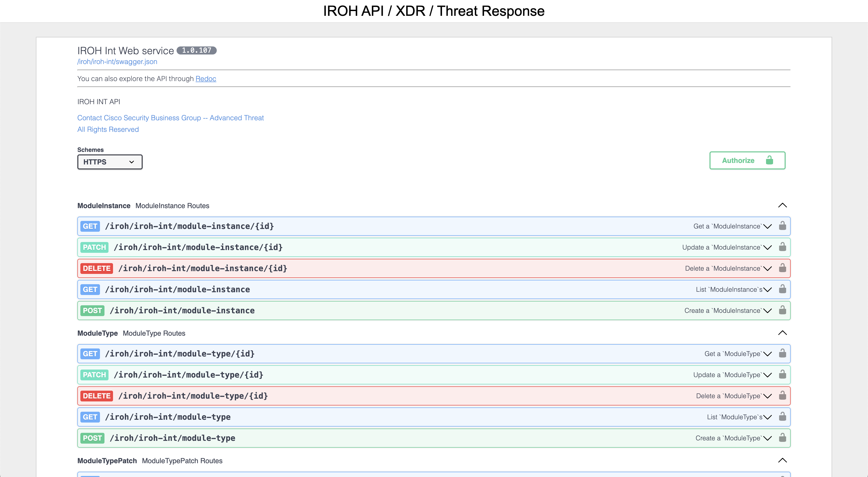Click the lock icon on List ModuleType's row
The width and height of the screenshot is (868, 477).
783,417
